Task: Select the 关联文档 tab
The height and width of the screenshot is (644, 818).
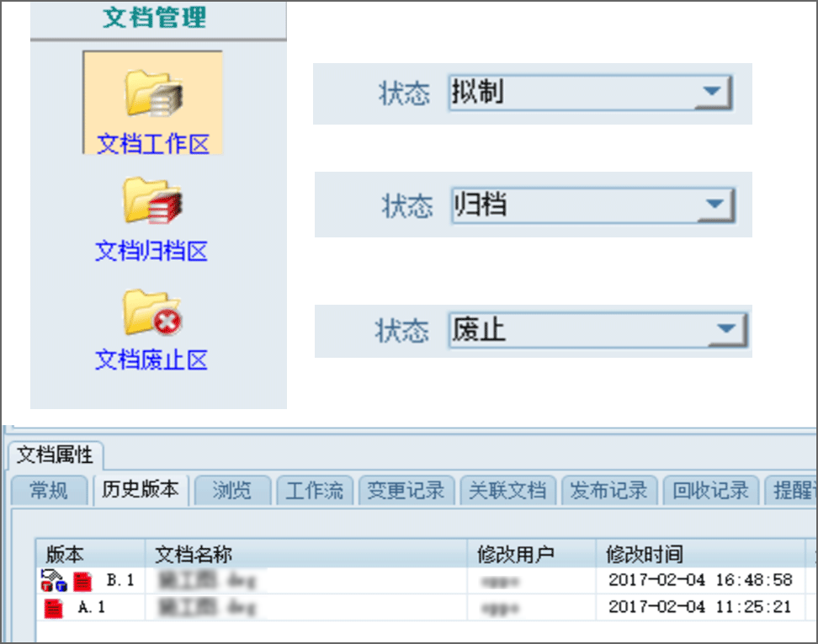Action: pyautogui.click(x=507, y=490)
